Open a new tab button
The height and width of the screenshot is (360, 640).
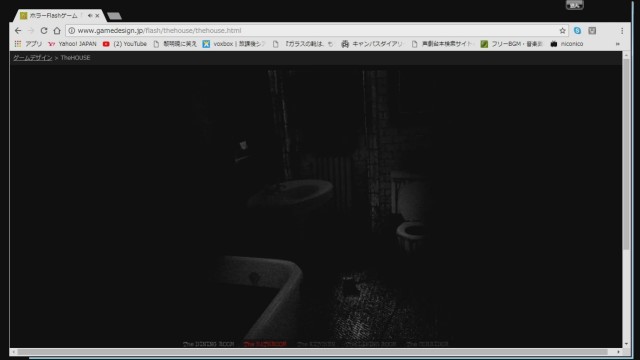(114, 16)
